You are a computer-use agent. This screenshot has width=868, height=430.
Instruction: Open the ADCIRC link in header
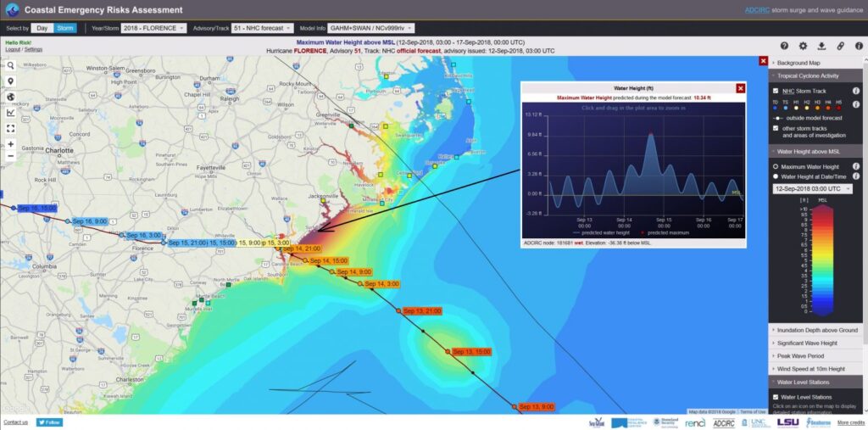click(755, 10)
